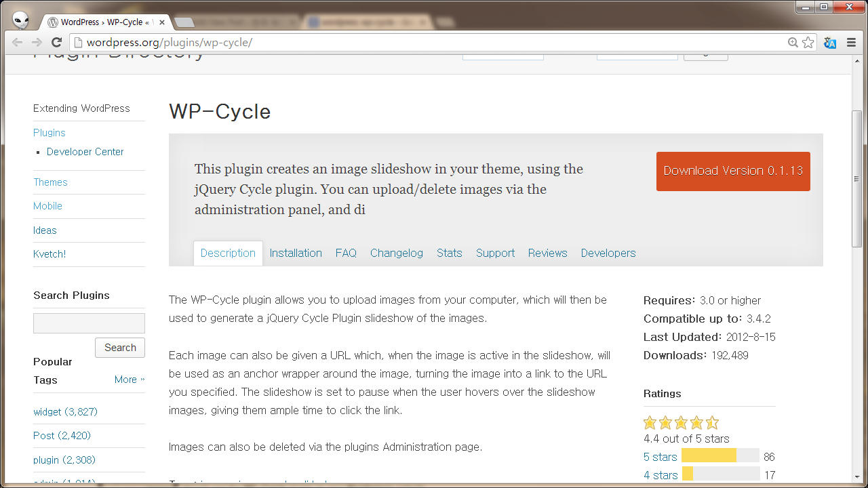Image resolution: width=868 pixels, height=488 pixels.
Task: Open the page zoom magnifier icon
Action: [x=793, y=43]
